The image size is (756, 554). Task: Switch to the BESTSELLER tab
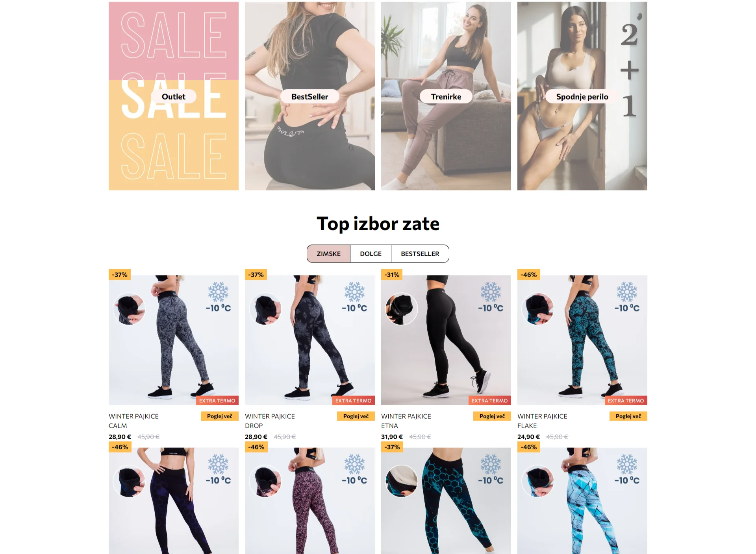pos(420,254)
